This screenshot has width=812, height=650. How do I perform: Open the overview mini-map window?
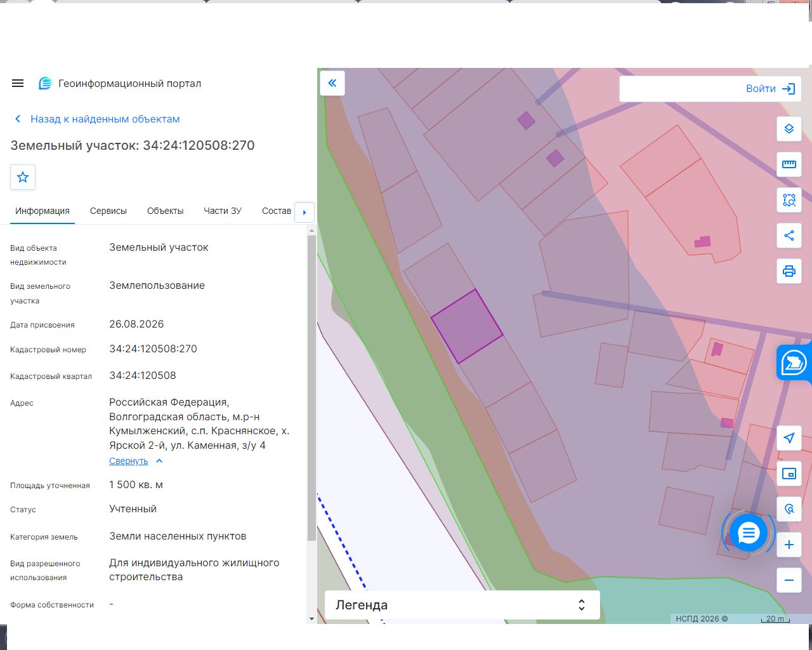tap(789, 474)
